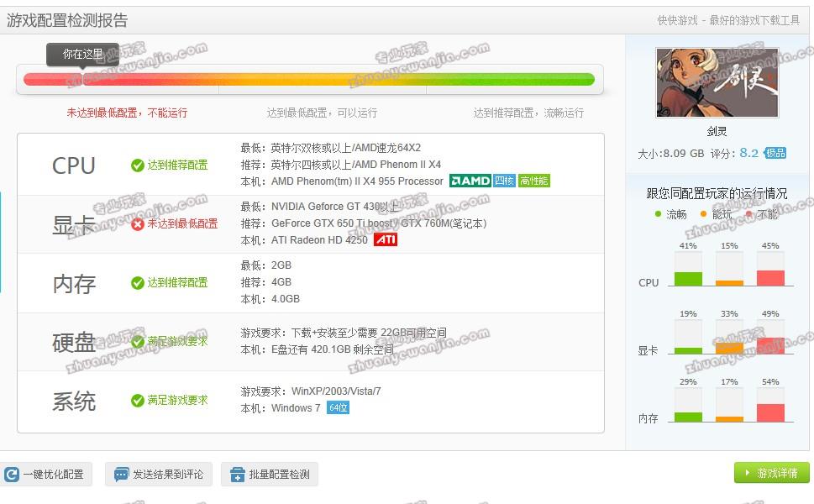Click the green check icon in CPU row
This screenshot has height=504, width=814.
point(138,165)
